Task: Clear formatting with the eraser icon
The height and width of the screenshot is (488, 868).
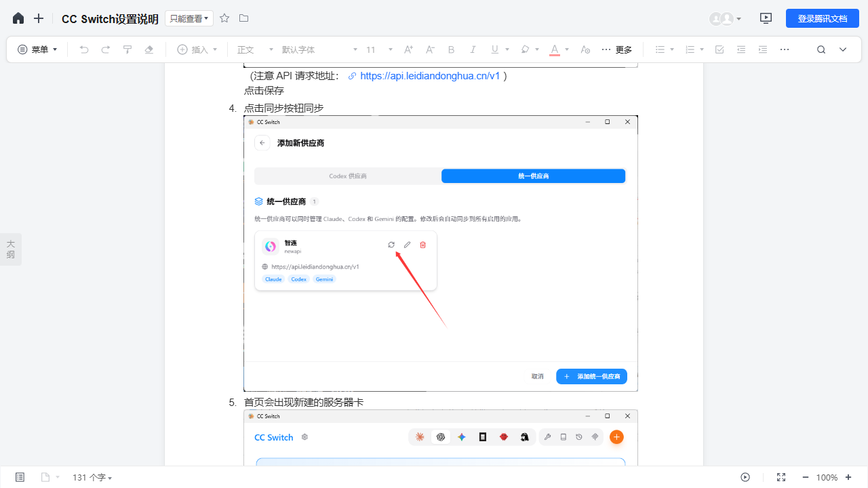Action: pos(149,49)
